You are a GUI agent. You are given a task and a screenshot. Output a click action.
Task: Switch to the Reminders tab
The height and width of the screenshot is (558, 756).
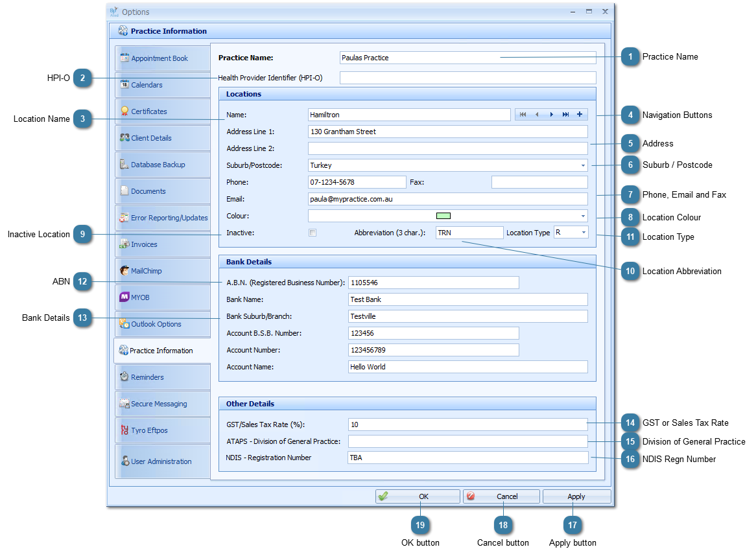(x=163, y=377)
